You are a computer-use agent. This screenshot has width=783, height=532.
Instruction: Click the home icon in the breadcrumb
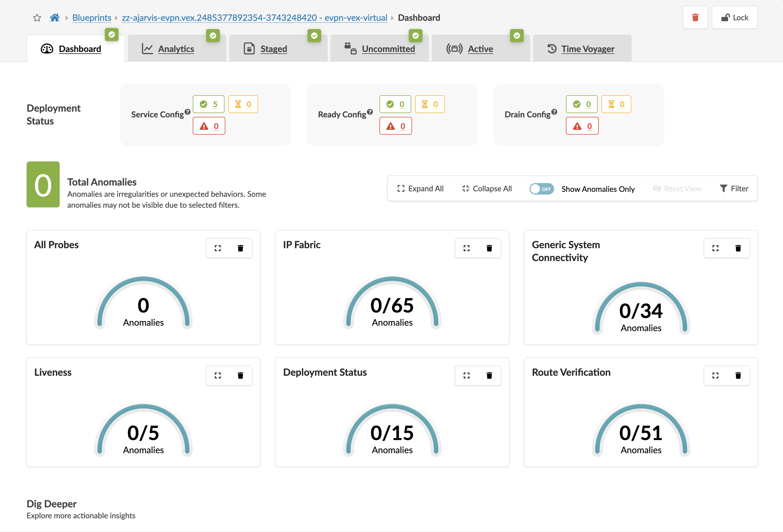54,18
